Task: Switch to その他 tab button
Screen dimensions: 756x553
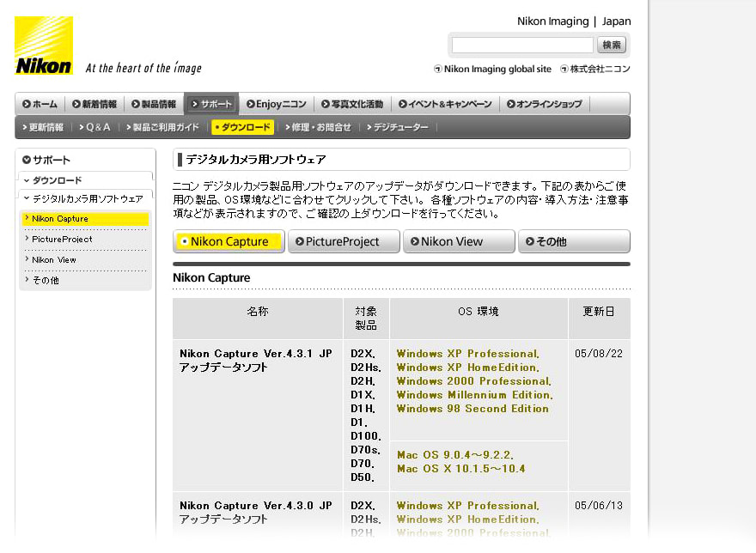Action: point(574,241)
